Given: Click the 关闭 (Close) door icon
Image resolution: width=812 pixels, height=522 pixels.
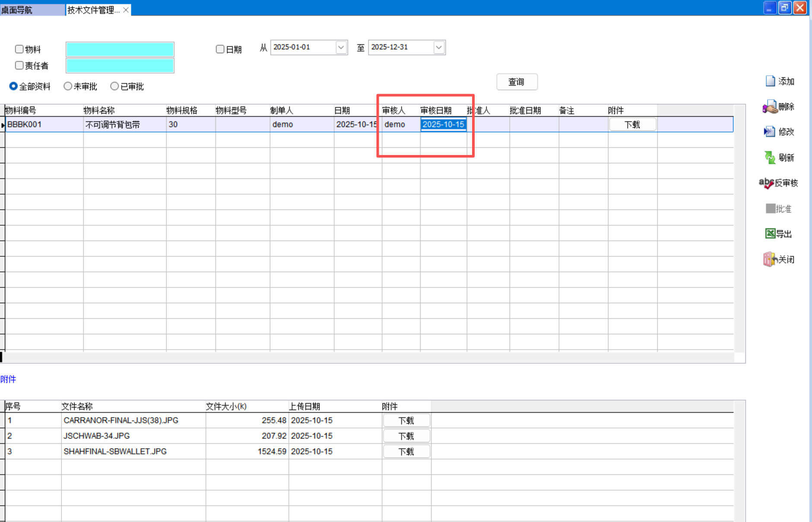Looking at the screenshot, I should 769,259.
